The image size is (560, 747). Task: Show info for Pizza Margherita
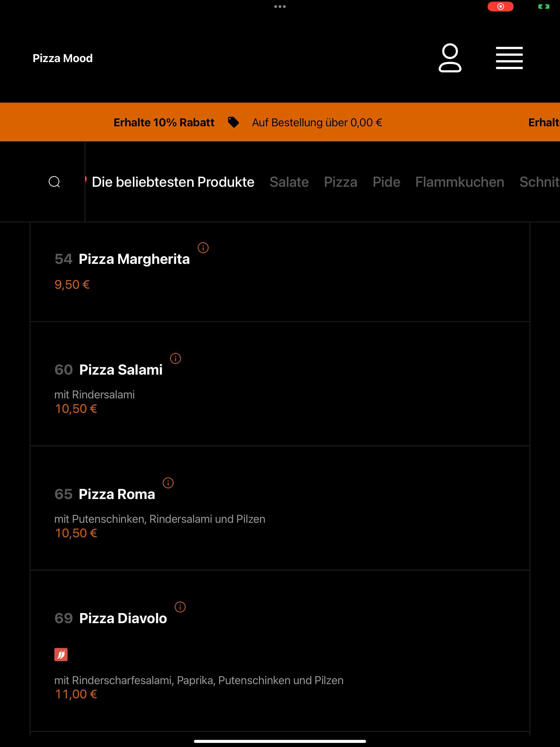pyautogui.click(x=203, y=248)
